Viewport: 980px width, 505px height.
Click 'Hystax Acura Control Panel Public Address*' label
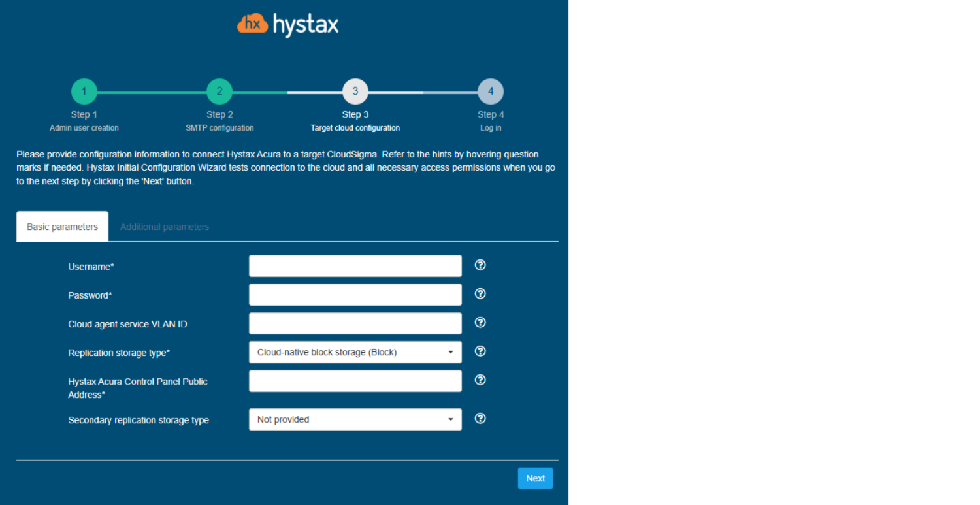(x=138, y=388)
